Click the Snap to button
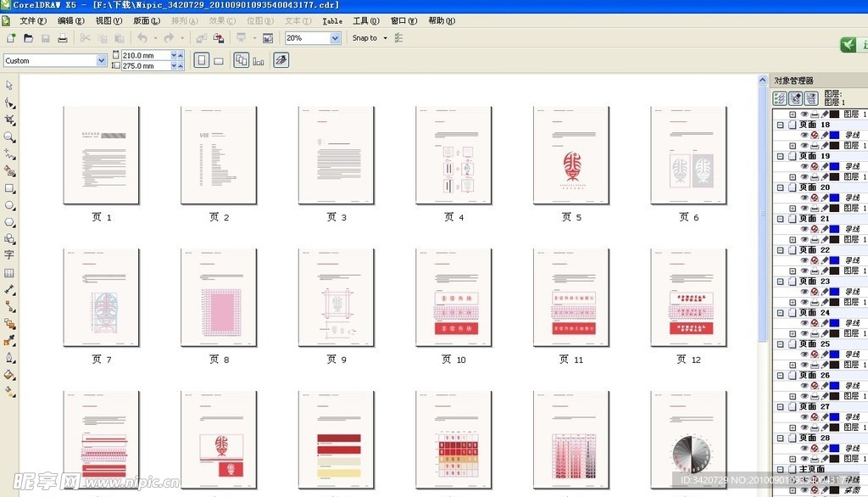This screenshot has height=497, width=868. click(x=364, y=38)
